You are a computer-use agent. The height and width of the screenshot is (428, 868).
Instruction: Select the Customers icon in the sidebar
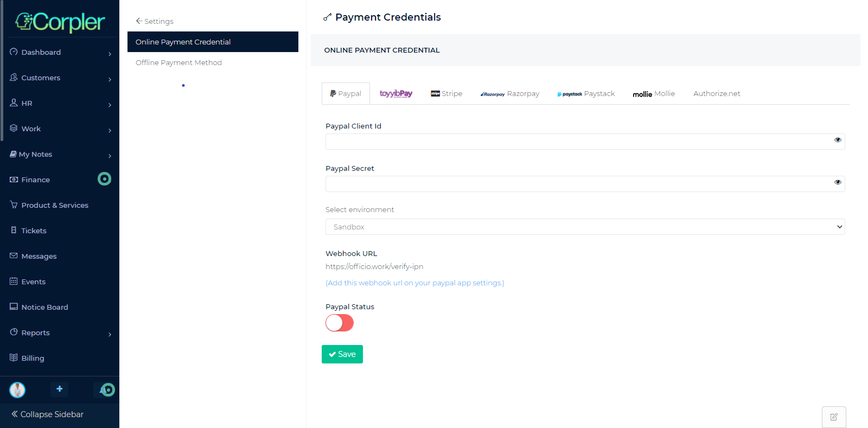pos(13,78)
